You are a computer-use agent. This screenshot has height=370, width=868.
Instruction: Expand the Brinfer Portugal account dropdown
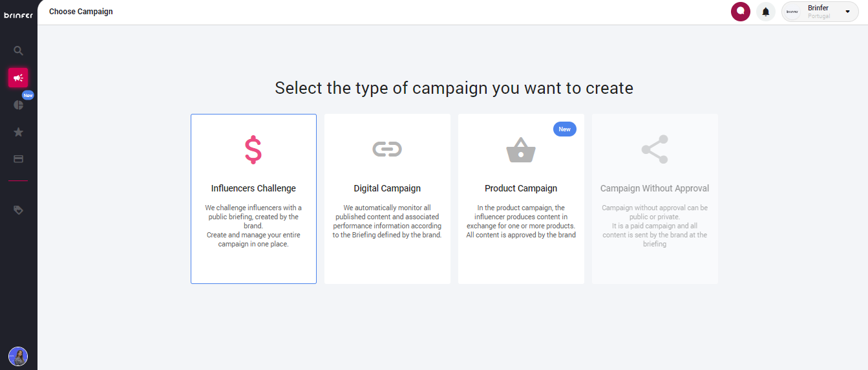point(818,12)
